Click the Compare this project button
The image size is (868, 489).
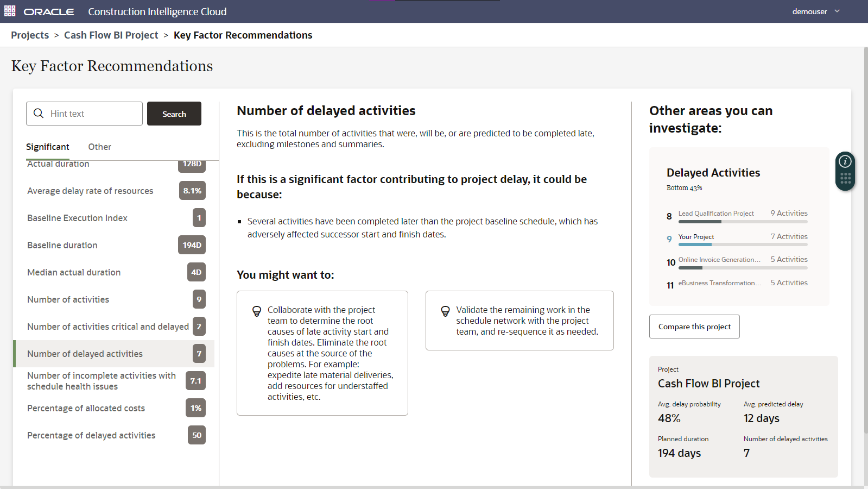pyautogui.click(x=694, y=327)
